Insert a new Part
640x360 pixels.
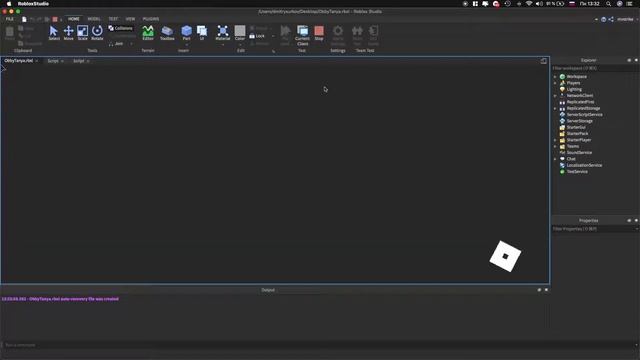coord(187,32)
